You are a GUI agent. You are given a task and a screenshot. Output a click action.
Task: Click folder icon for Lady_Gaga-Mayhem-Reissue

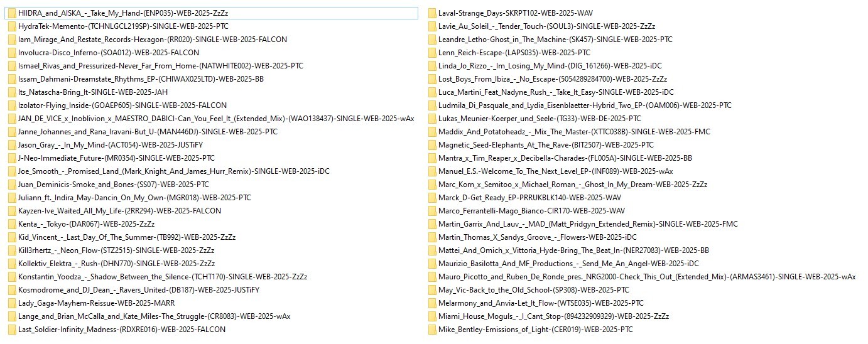12,303
